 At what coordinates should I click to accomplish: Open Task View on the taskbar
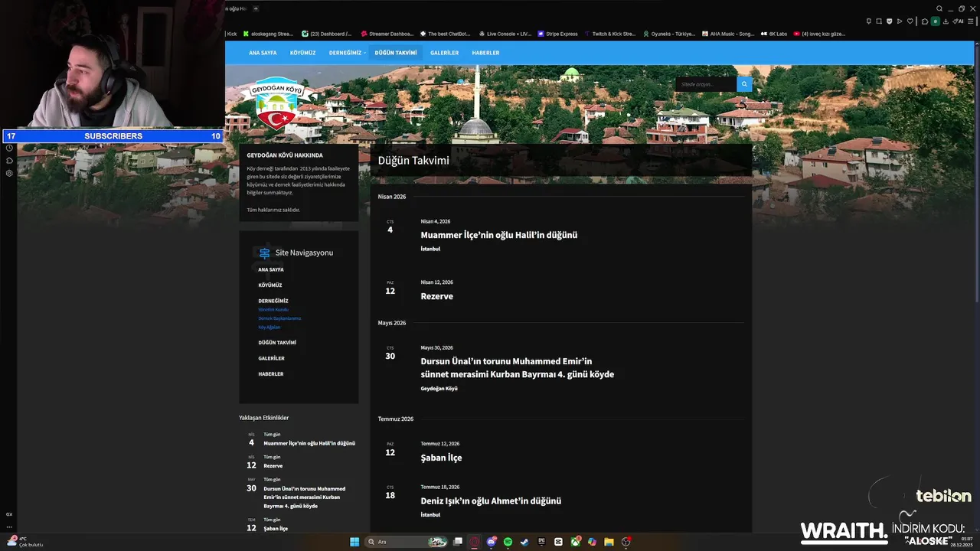(458, 542)
